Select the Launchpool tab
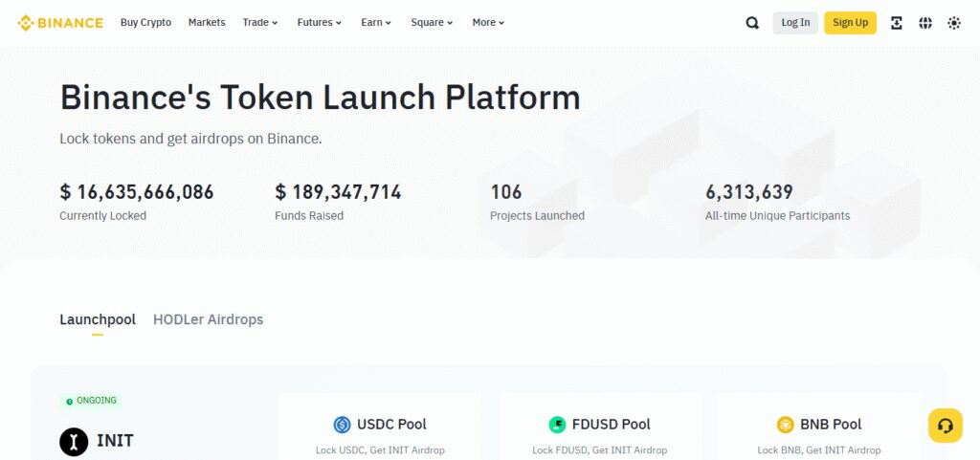 98,319
